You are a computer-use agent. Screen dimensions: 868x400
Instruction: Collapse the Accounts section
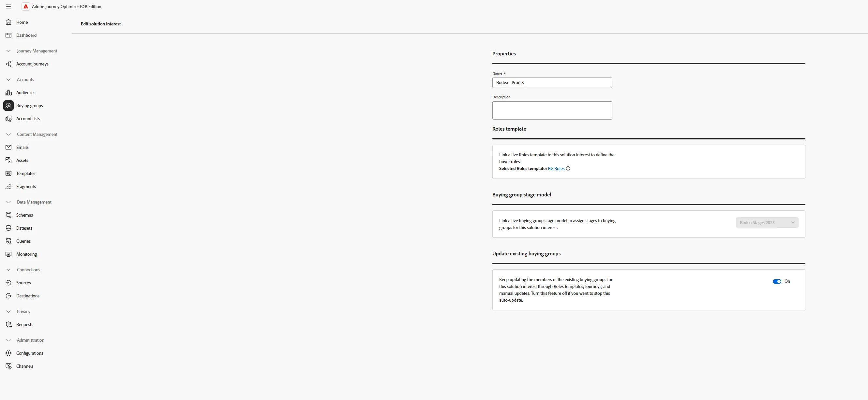8,80
